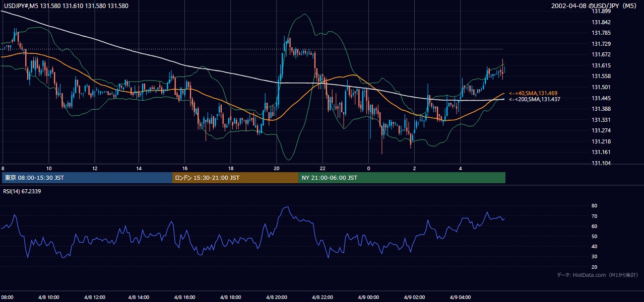644x302 pixels.
Task: Click the bottom time label 4/8 10:00
Action: [49, 297]
